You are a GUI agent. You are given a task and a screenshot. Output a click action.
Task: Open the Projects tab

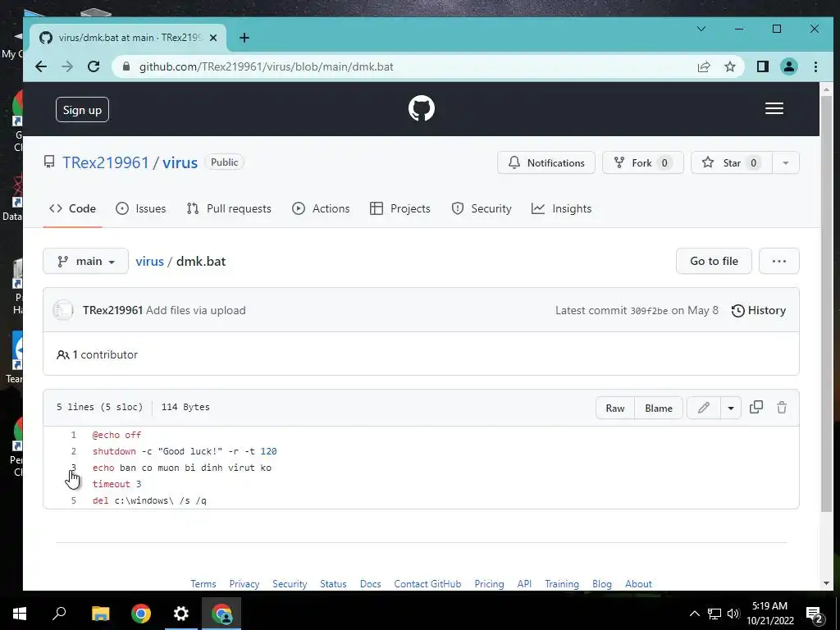[x=400, y=208]
